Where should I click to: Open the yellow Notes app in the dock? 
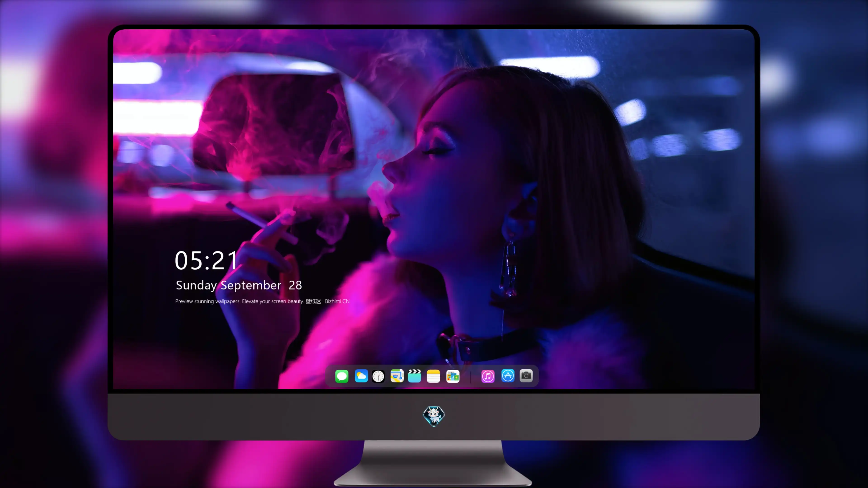tap(433, 376)
